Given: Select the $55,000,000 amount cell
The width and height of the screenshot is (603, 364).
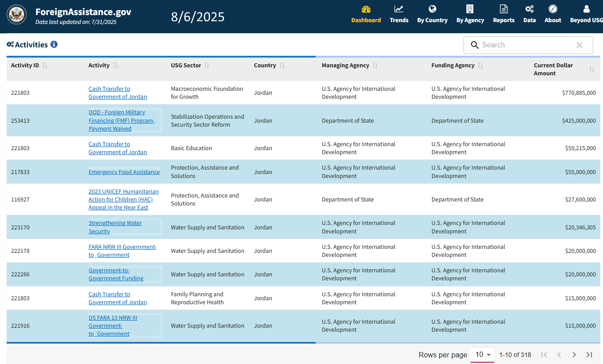Looking at the screenshot, I should (580, 172).
